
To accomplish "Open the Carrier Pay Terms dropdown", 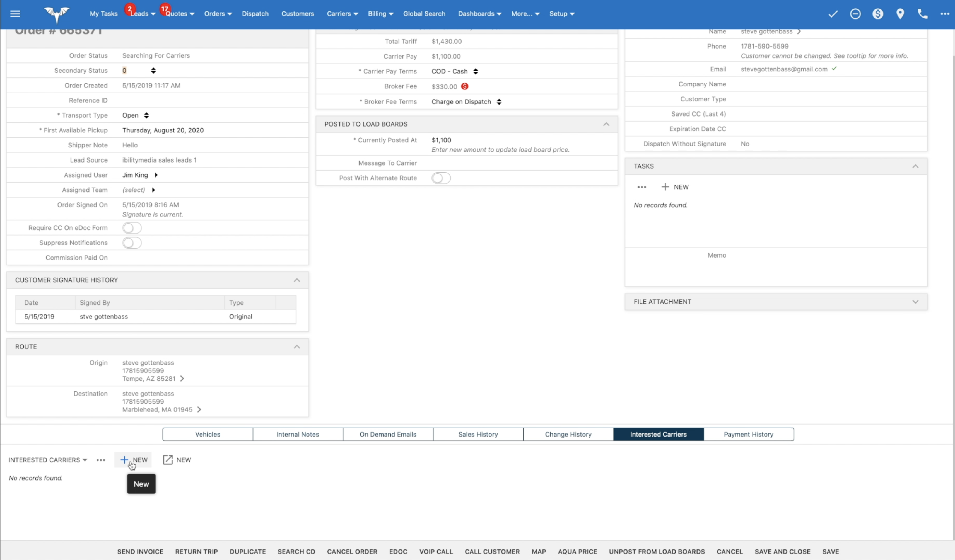I will (x=454, y=71).
